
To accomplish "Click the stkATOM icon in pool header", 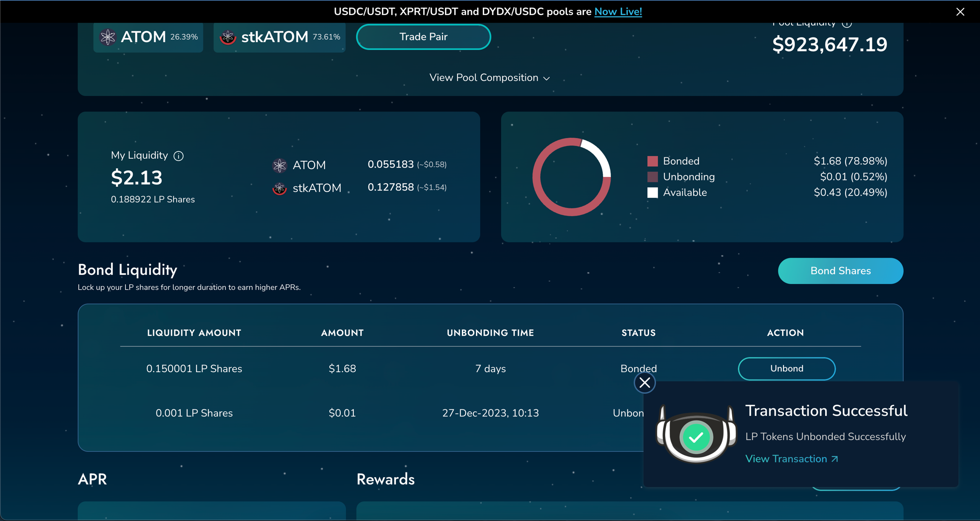I will pyautogui.click(x=228, y=37).
